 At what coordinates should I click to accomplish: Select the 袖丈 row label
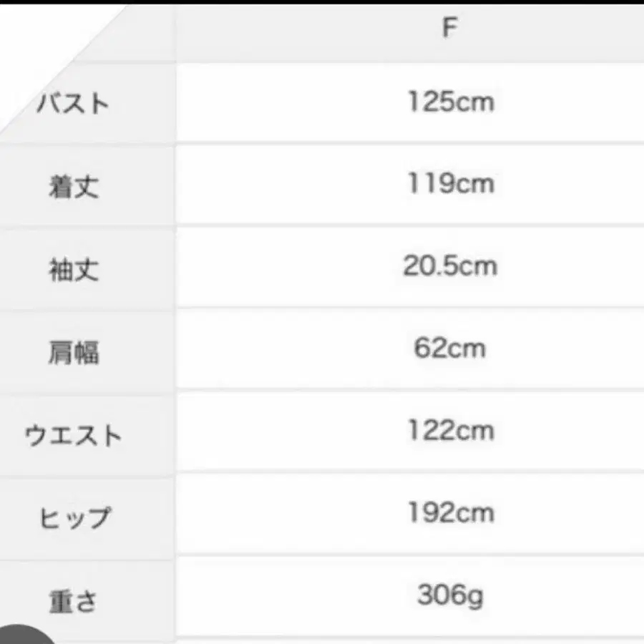[74, 270]
